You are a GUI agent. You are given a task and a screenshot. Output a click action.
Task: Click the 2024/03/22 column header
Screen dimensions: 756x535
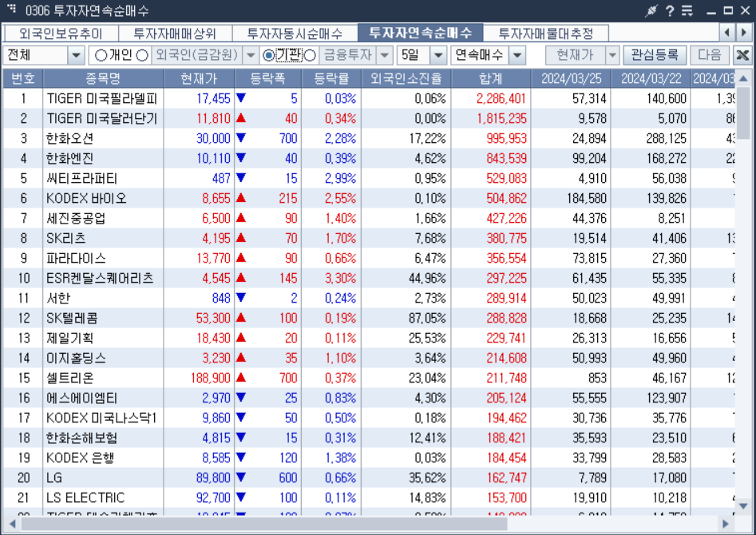[651, 78]
